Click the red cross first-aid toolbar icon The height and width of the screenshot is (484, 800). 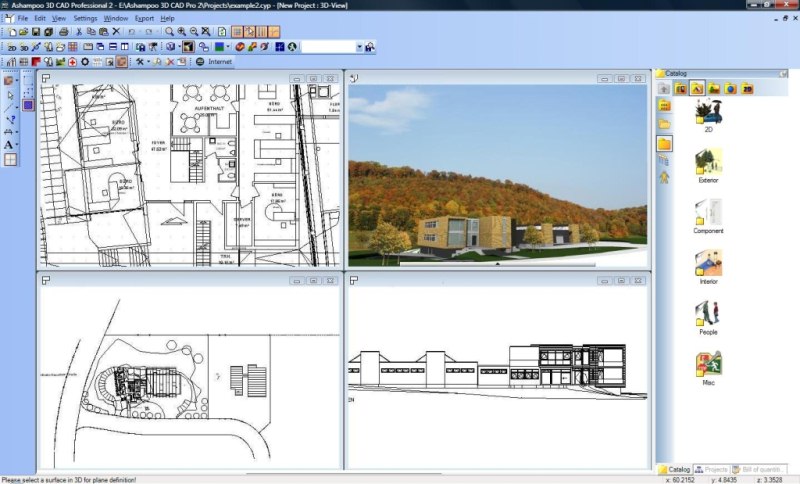[72, 62]
